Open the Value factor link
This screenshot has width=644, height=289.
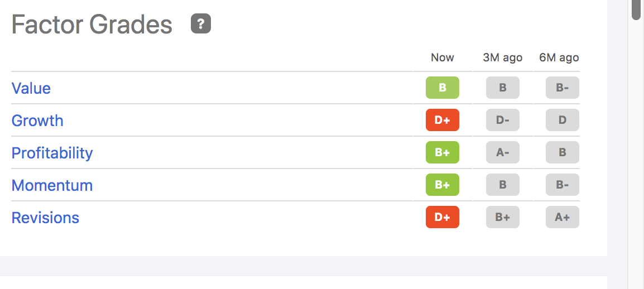pos(31,88)
